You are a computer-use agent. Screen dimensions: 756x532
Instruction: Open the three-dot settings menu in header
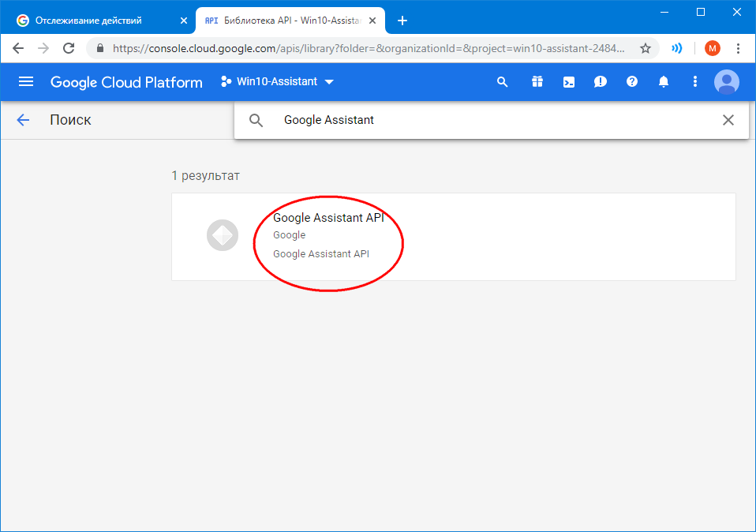coord(694,82)
